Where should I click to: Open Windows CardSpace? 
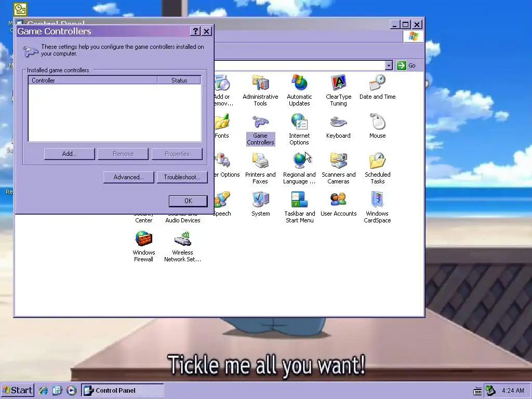[x=377, y=207]
